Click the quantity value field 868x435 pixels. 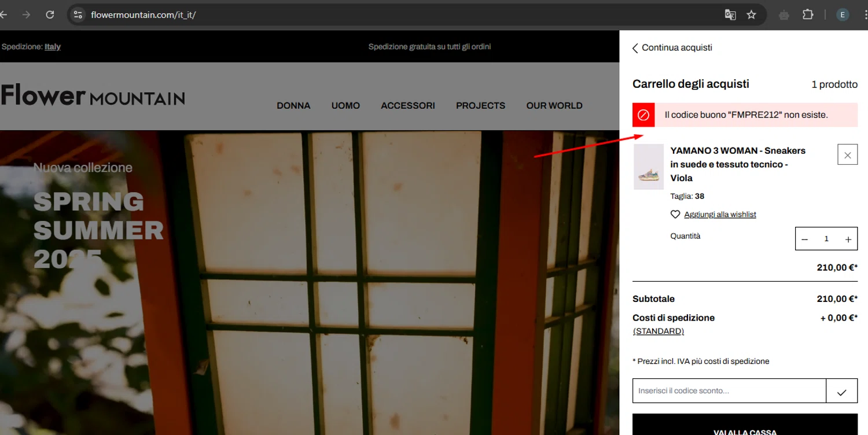tap(826, 239)
